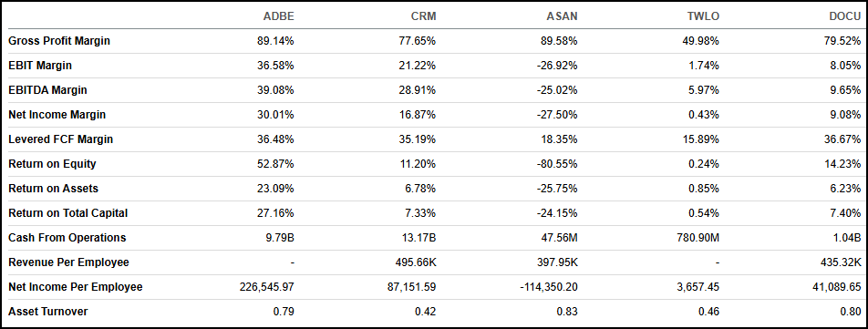Select the ASAN ticker header
Viewport: 868px width, 329px height.
563,16
